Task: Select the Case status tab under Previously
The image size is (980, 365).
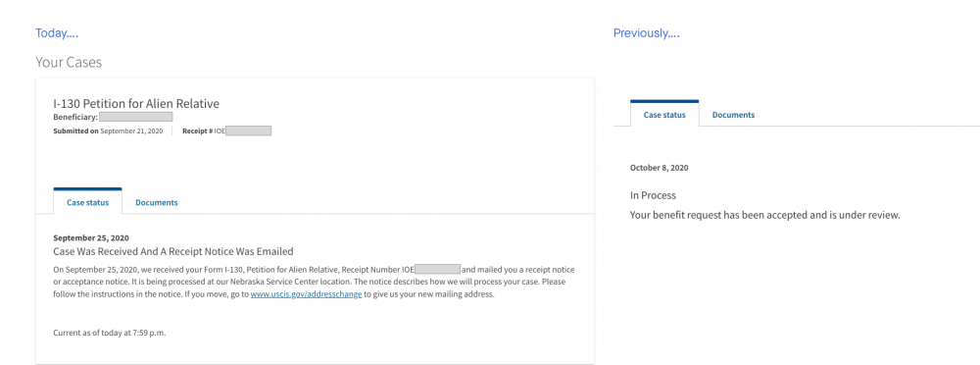Action: point(664,115)
